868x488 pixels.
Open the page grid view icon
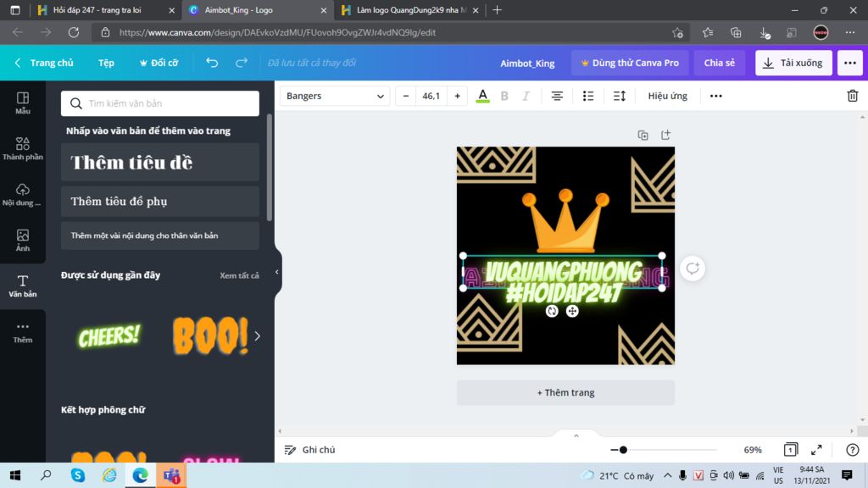(x=791, y=450)
